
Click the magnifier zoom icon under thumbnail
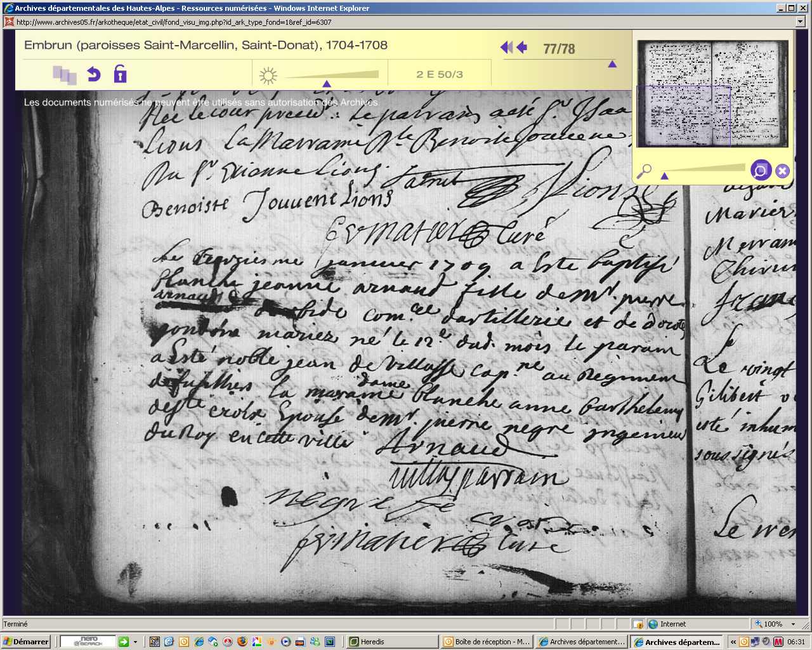(644, 171)
